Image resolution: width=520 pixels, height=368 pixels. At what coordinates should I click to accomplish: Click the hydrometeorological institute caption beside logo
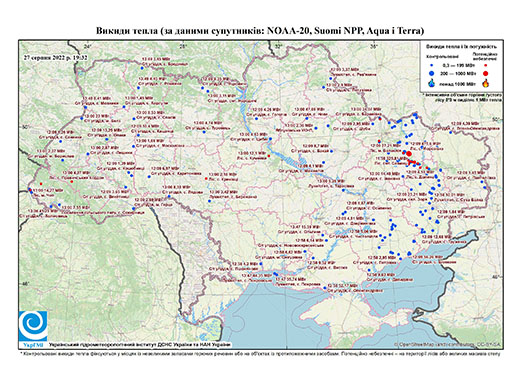140,345
